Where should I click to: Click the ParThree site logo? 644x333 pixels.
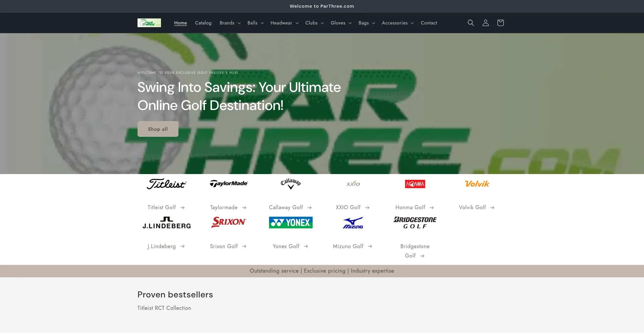[x=149, y=23]
